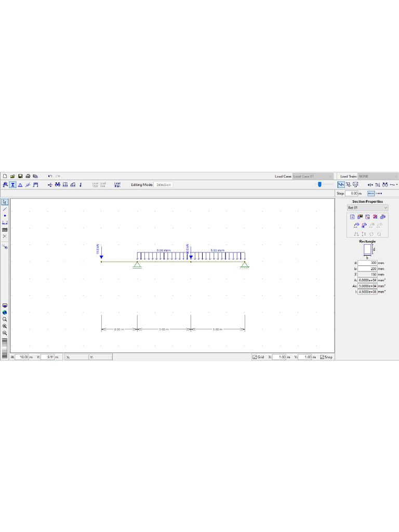
Task: Open a model file with the folder icon
Action: pyautogui.click(x=12, y=176)
